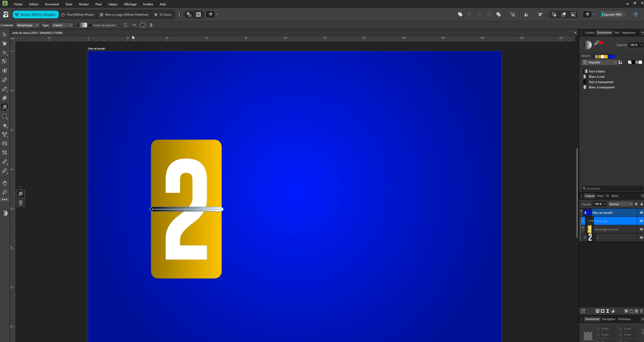644x342 pixels.
Task: Activate the Zoom magnifier tool
Action: tap(5, 192)
